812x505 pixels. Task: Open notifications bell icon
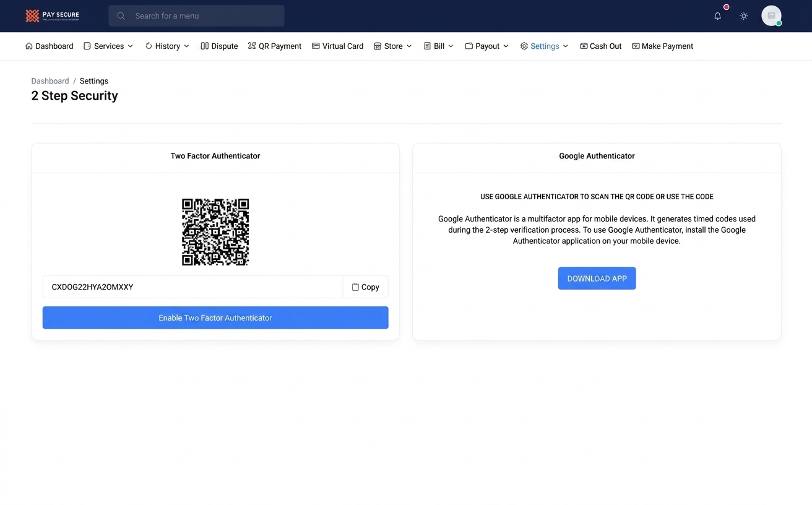(x=718, y=16)
